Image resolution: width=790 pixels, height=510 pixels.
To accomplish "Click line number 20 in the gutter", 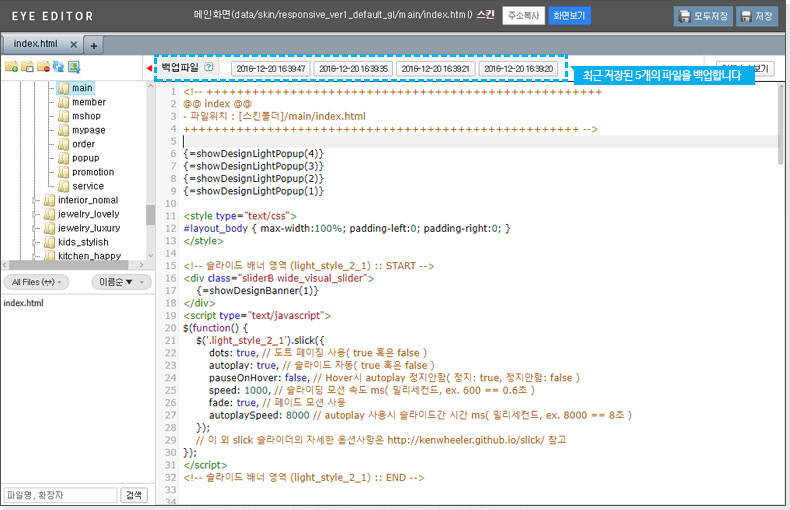I will pyautogui.click(x=170, y=328).
